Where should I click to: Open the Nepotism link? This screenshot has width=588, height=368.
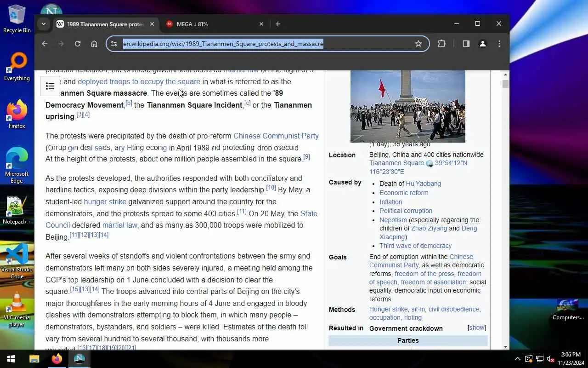click(x=393, y=220)
